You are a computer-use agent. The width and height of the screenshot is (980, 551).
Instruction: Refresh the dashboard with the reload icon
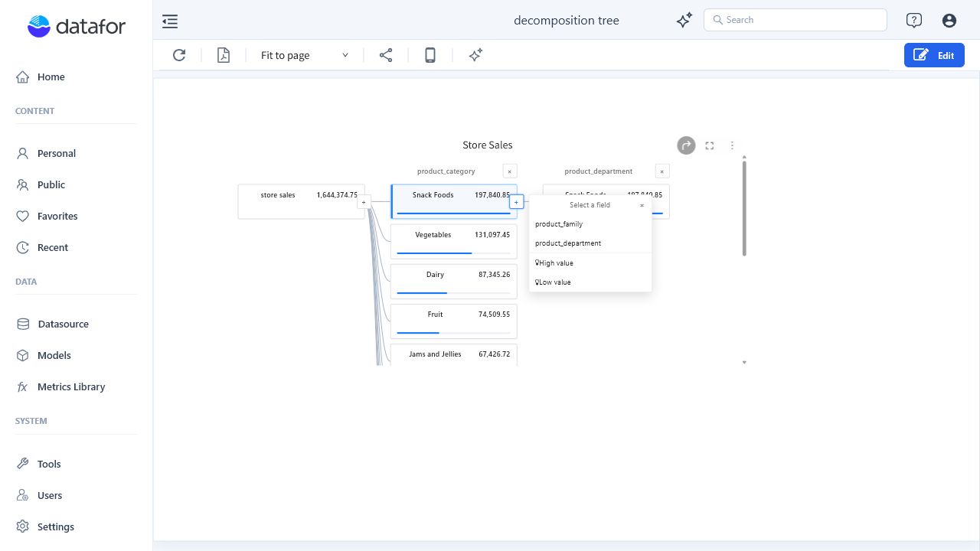click(x=179, y=55)
